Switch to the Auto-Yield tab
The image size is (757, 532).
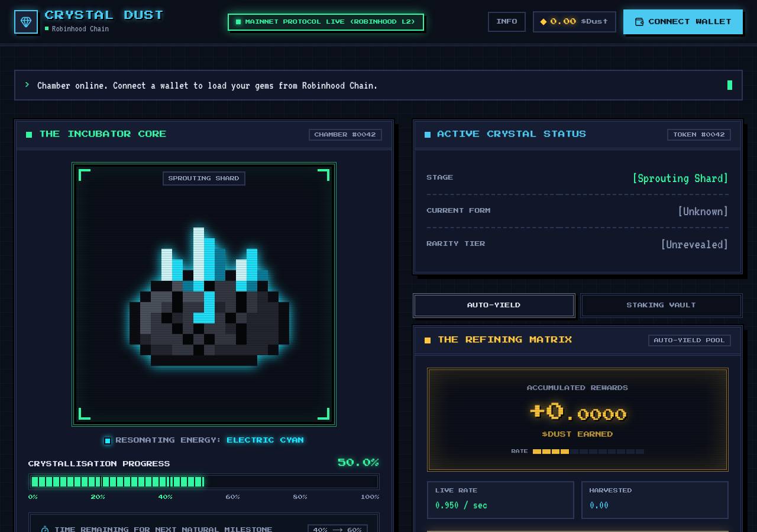(x=494, y=306)
